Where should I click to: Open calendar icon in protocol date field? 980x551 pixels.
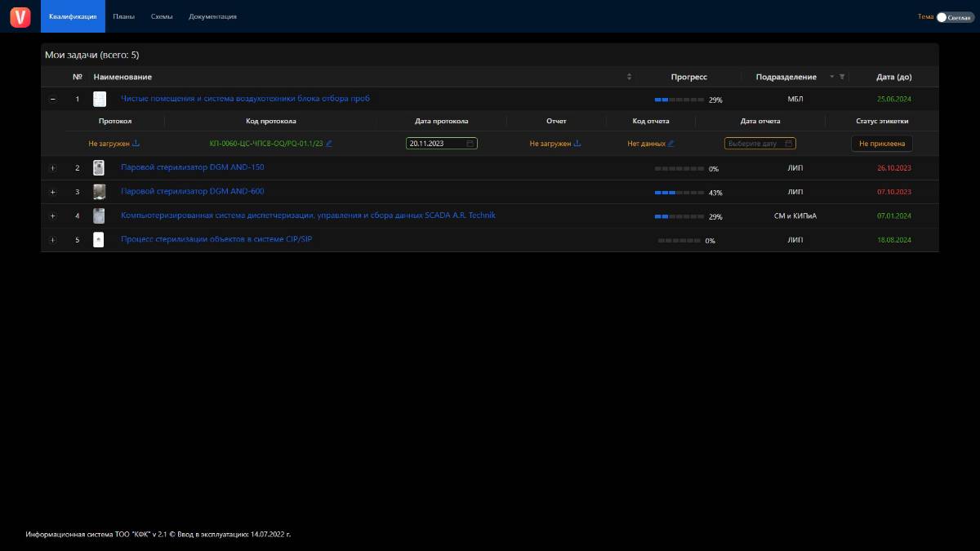pos(470,143)
